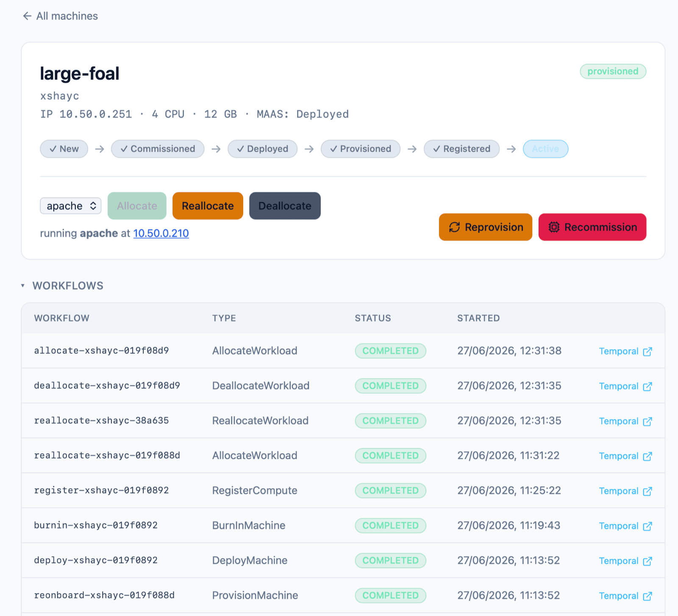Go back to All machines

(x=60, y=16)
